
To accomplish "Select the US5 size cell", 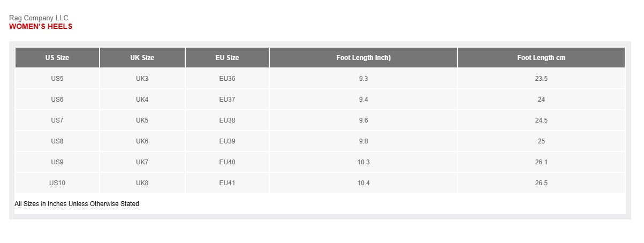I will click(57, 79).
